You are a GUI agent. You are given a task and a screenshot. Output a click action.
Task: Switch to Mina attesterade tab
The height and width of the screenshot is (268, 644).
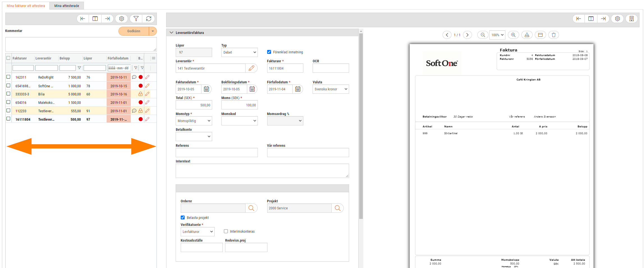pos(67,6)
